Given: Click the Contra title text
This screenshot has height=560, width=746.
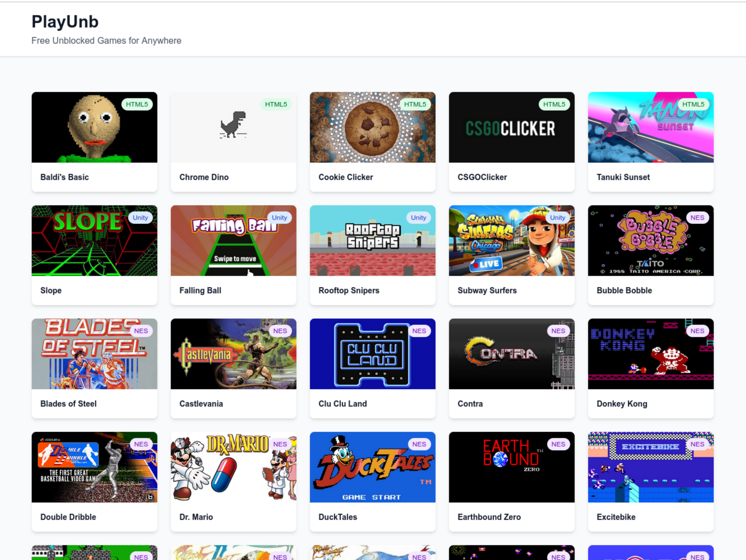Looking at the screenshot, I should pos(470,404).
